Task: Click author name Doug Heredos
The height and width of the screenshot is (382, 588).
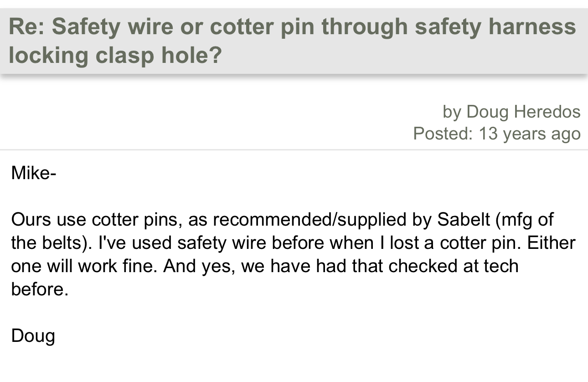Action: click(523, 112)
